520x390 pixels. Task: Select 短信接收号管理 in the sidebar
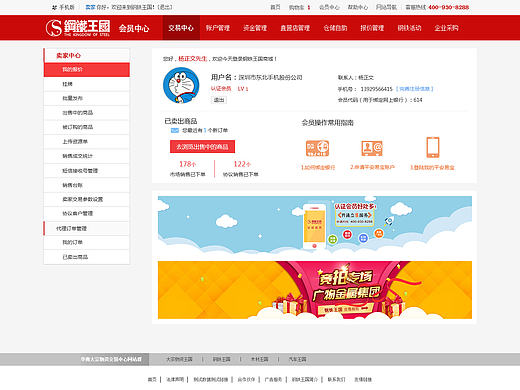point(86,171)
